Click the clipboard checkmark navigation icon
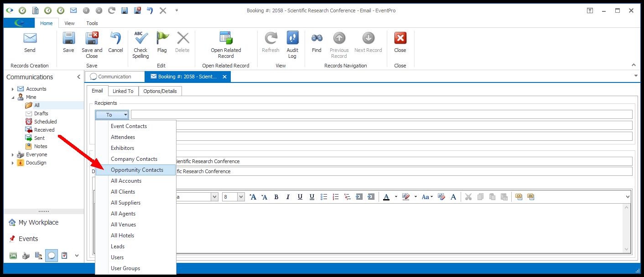This screenshot has height=277, width=644. pyautogui.click(x=64, y=256)
